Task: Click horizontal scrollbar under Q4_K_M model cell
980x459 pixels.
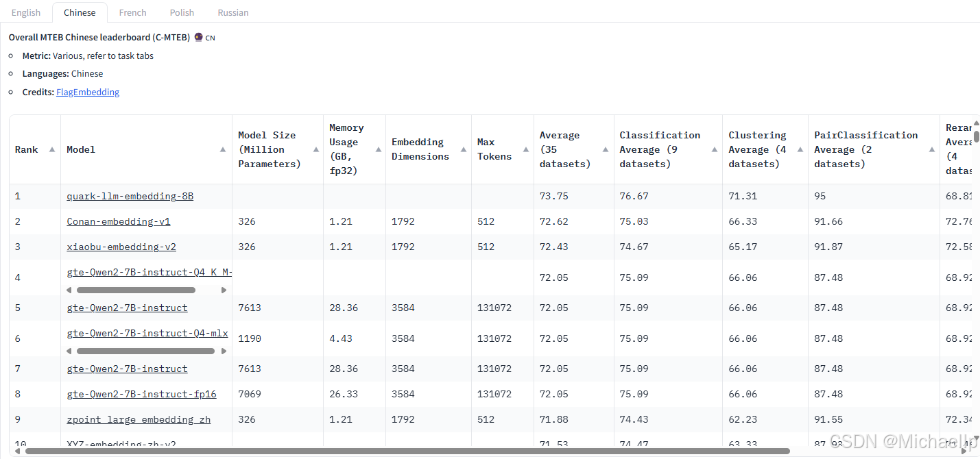Action: point(136,290)
